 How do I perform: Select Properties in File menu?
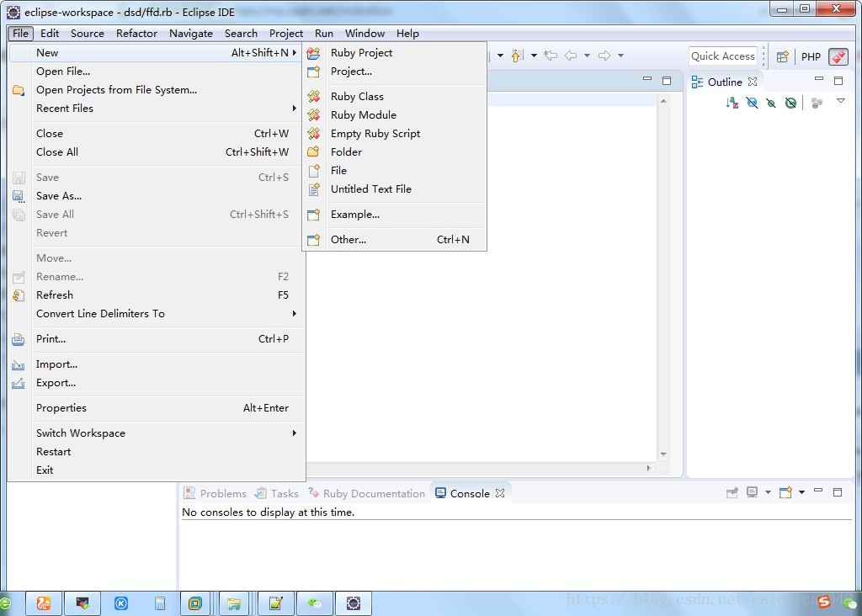[x=157, y=408]
